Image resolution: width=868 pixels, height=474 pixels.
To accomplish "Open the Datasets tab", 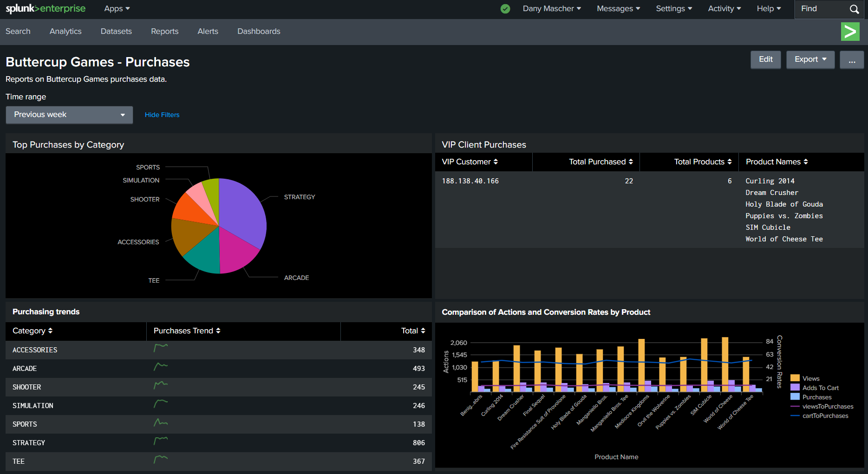I will 116,31.
